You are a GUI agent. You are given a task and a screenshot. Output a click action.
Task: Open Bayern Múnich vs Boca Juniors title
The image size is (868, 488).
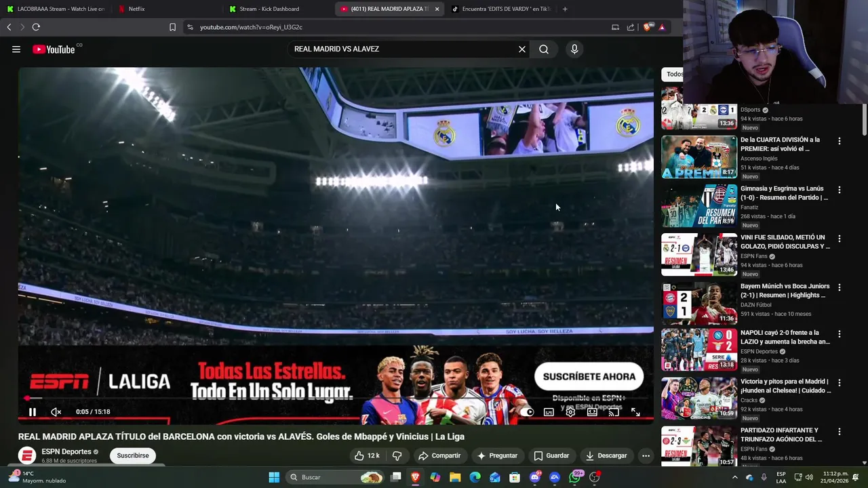[785, 291]
